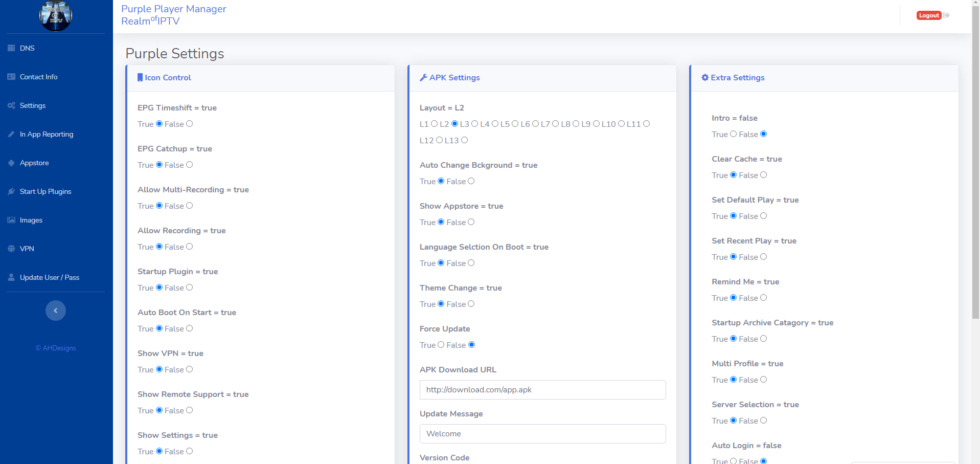The height and width of the screenshot is (464, 980).
Task: Follow the AHDesigns copyright link
Action: 56,348
